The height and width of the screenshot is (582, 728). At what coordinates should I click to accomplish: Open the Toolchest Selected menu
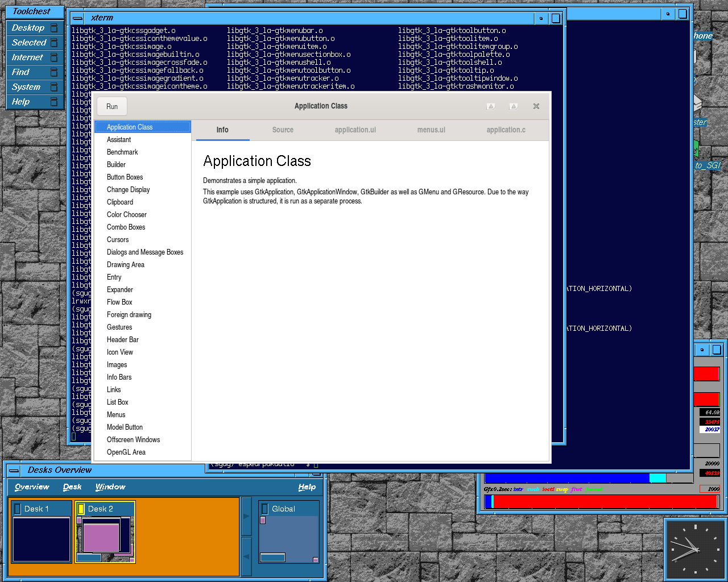(x=35, y=43)
